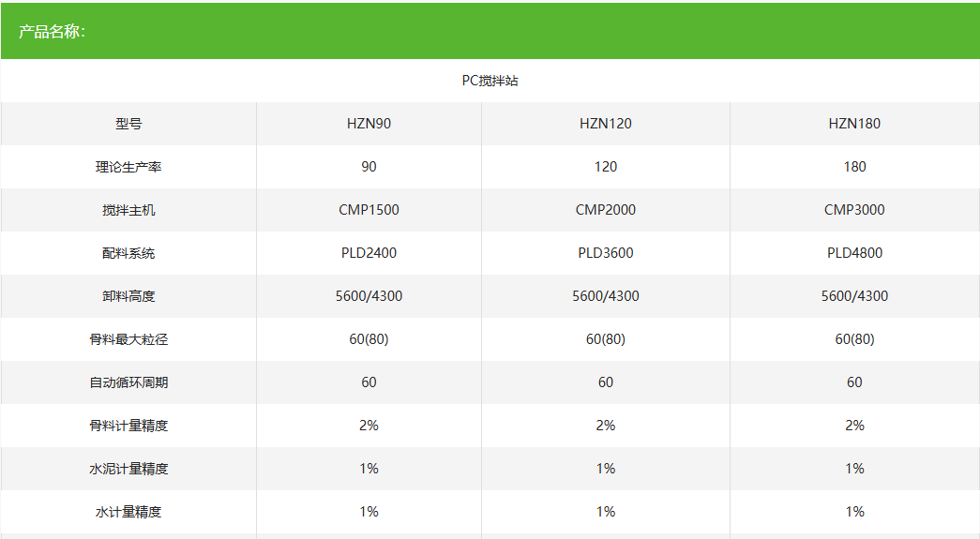Click the 型号 row label

point(128,124)
